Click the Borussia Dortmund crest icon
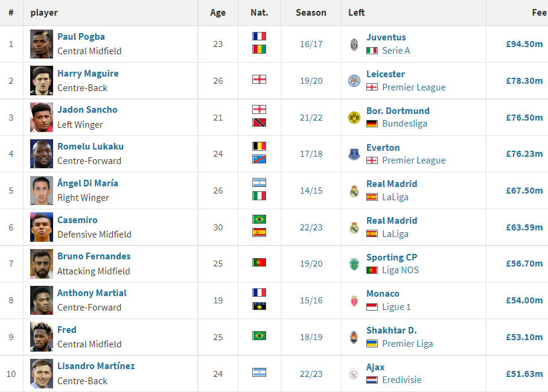 [354, 118]
